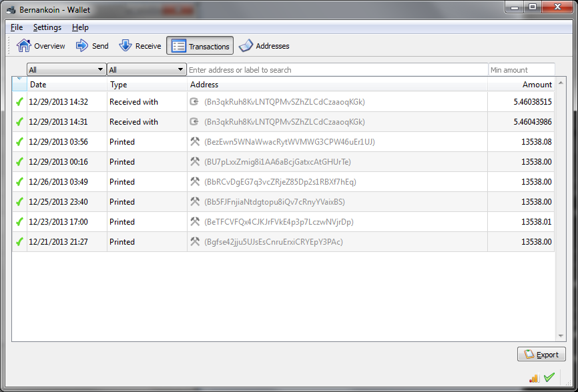The height and width of the screenshot is (392, 578).
Task: Minimize the Bernankoin Wallet window
Action: [x=515, y=7]
